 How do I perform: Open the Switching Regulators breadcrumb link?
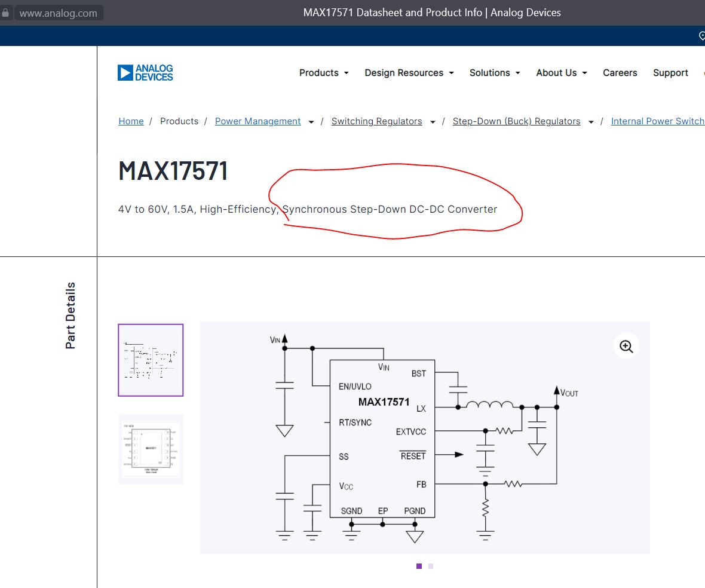[376, 121]
